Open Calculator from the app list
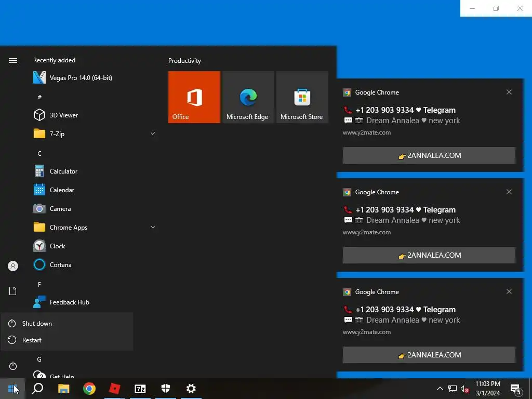 95,171
